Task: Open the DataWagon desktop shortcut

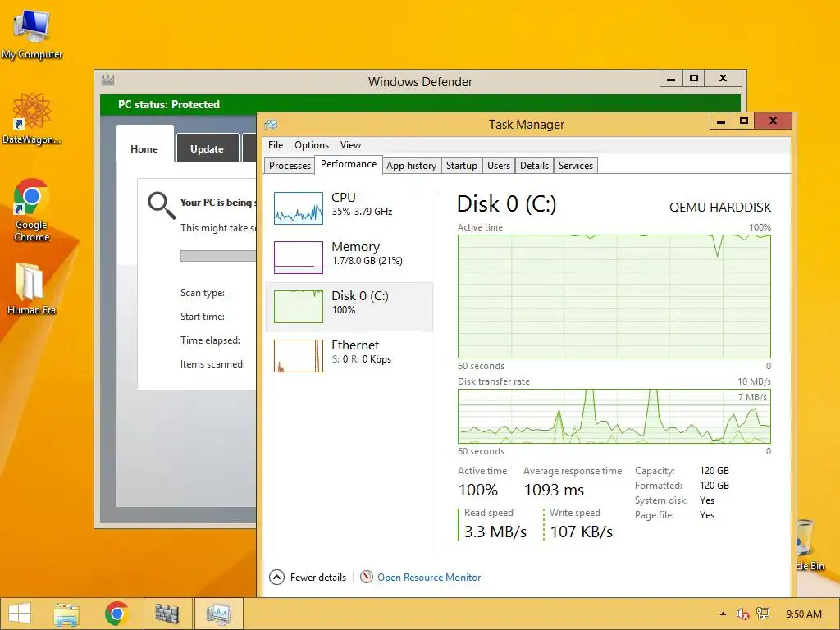Action: [x=32, y=118]
